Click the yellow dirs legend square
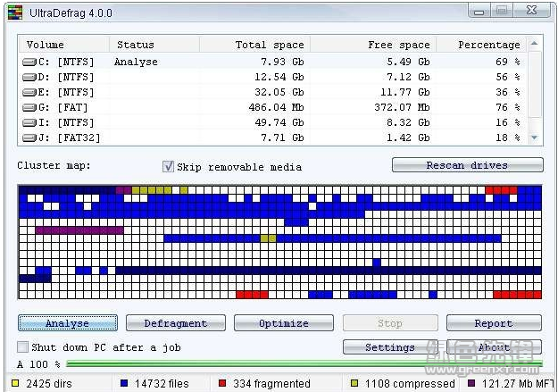This screenshot has height=392, width=558. pyautogui.click(x=15, y=383)
